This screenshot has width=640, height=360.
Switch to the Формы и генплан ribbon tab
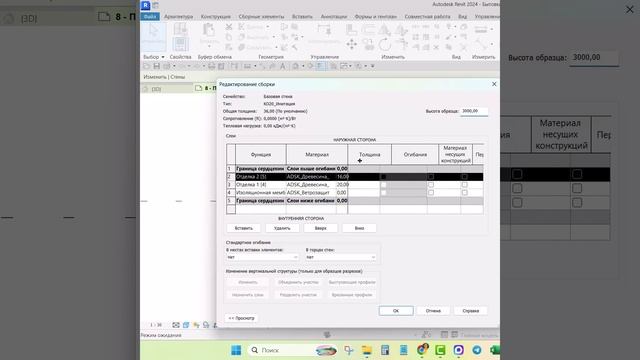[376, 17]
